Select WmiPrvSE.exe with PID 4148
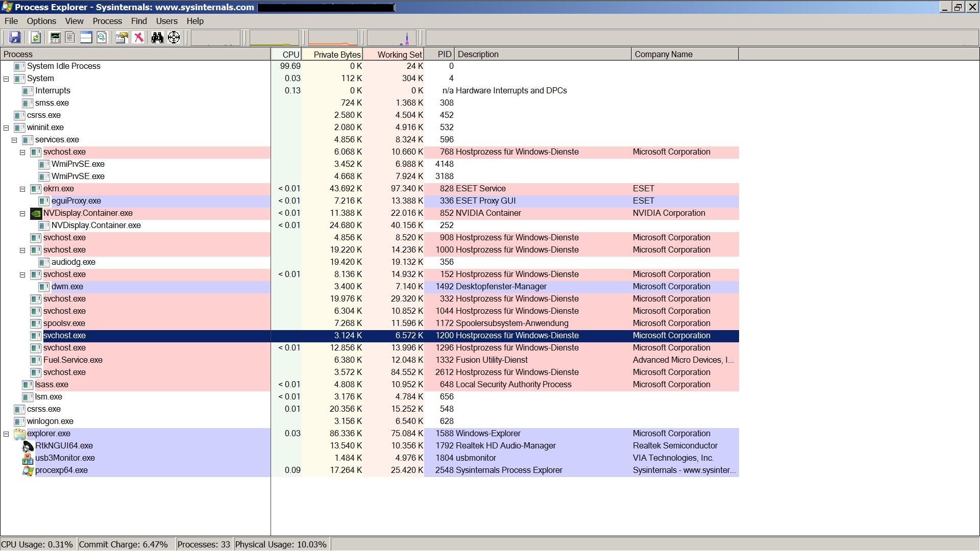980x551 pixels. coord(370,164)
